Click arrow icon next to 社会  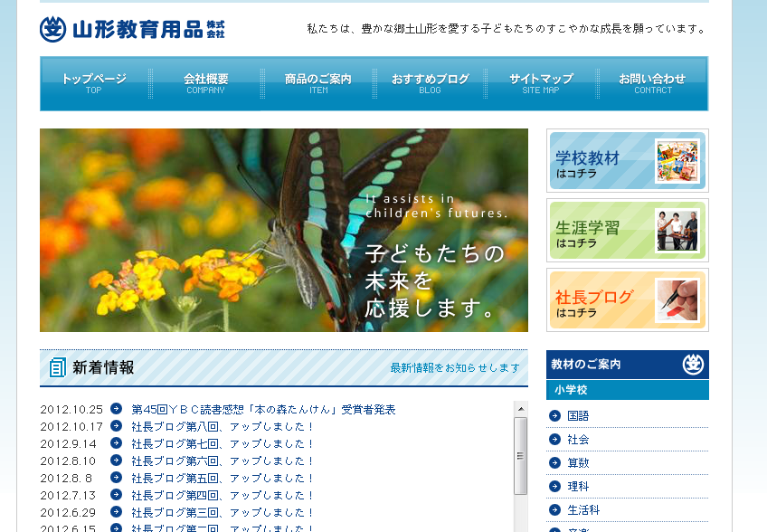[x=555, y=440]
